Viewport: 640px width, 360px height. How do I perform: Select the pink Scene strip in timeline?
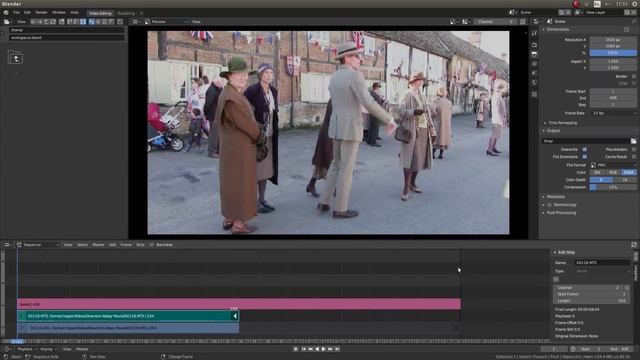pos(239,304)
